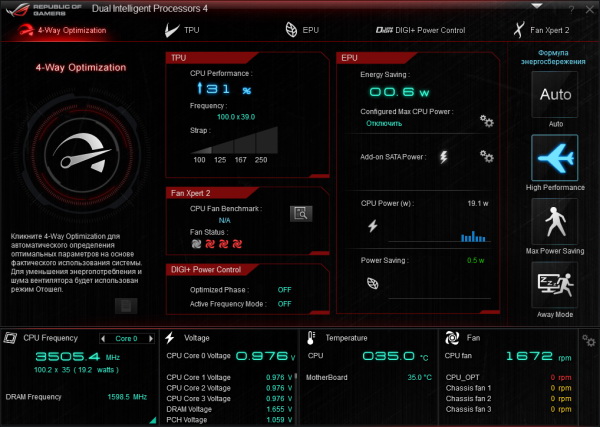This screenshot has width=600, height=427.
Task: Toggle Optimized Phase OFF value
Action: pyautogui.click(x=284, y=290)
